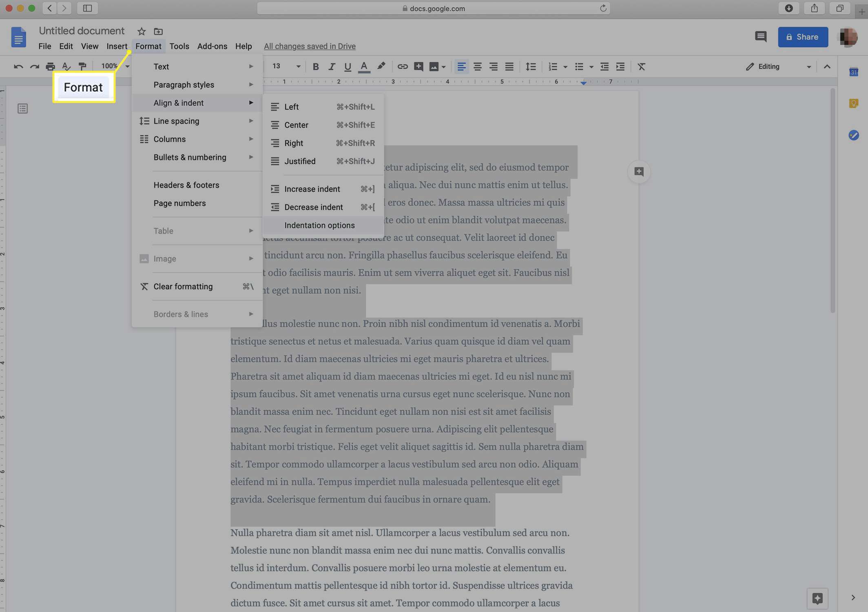The image size is (868, 612).
Task: Click the Justify text alignment icon
Action: (510, 66)
